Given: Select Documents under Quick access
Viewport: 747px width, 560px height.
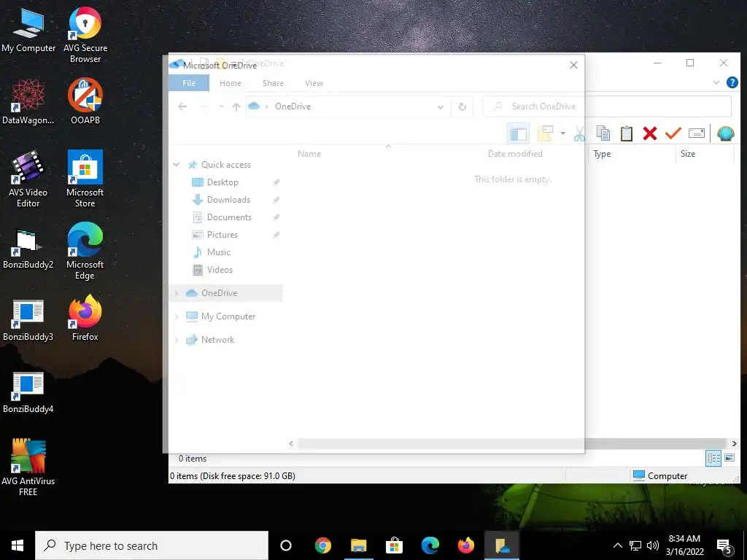Looking at the screenshot, I should tap(228, 217).
